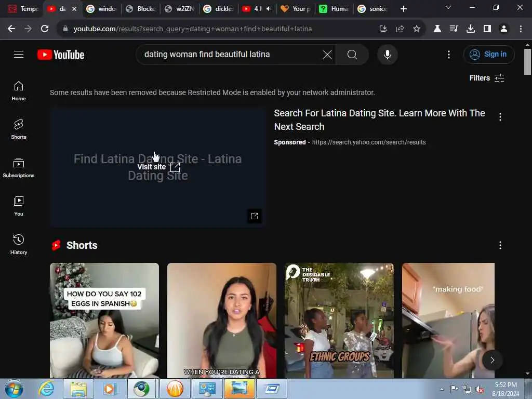Switch to the Blocke tab
Viewport: 532px width, 399px height.
(x=140, y=9)
